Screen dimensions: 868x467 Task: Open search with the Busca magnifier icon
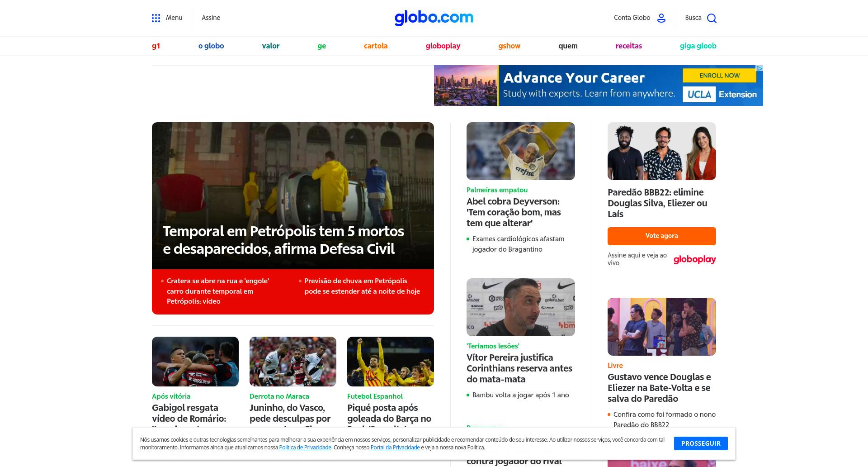712,18
